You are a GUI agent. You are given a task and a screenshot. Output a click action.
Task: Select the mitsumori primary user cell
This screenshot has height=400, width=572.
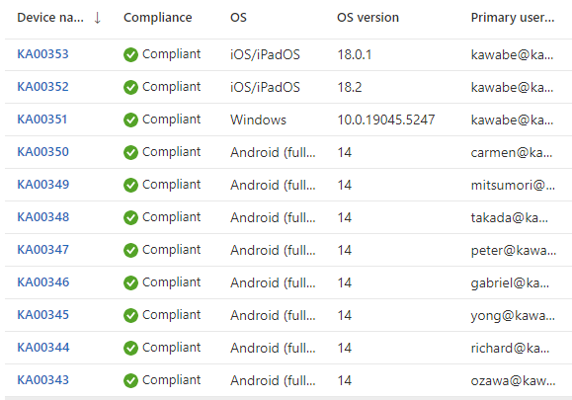[x=513, y=185]
